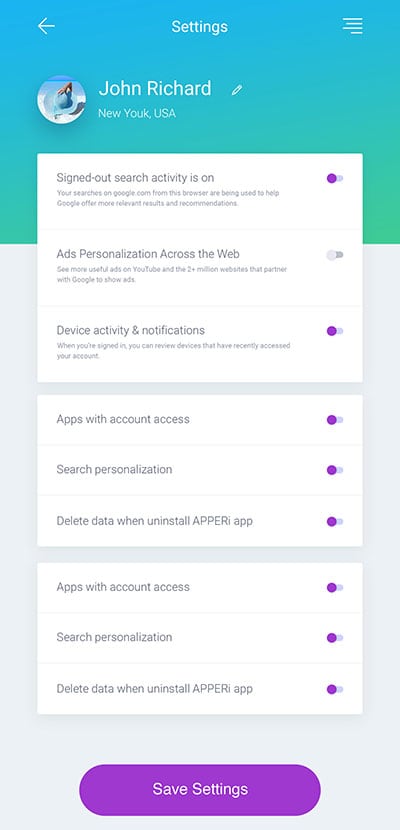Select Device activity & notifications title
Image resolution: width=400 pixels, height=830 pixels.
pyautogui.click(x=131, y=330)
